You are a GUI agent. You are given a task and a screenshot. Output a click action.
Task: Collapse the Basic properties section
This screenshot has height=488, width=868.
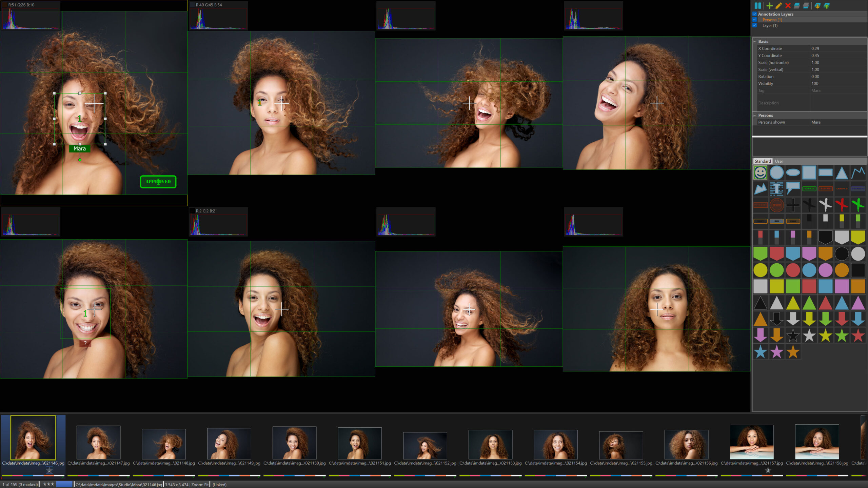tap(755, 41)
